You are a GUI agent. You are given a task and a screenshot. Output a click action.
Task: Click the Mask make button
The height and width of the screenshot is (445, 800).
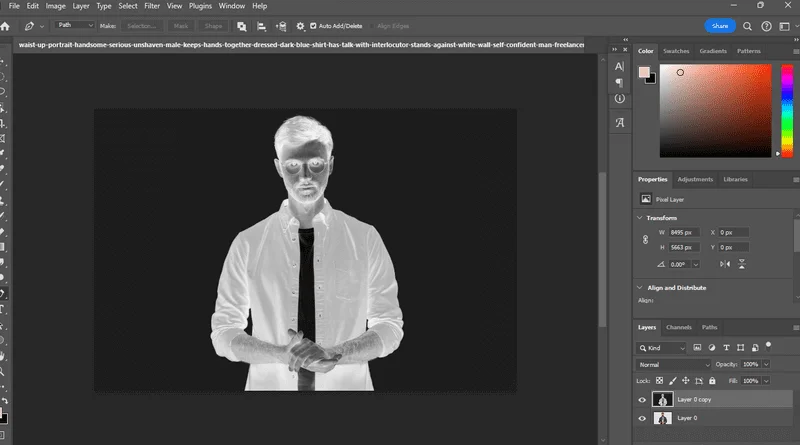[x=181, y=26]
